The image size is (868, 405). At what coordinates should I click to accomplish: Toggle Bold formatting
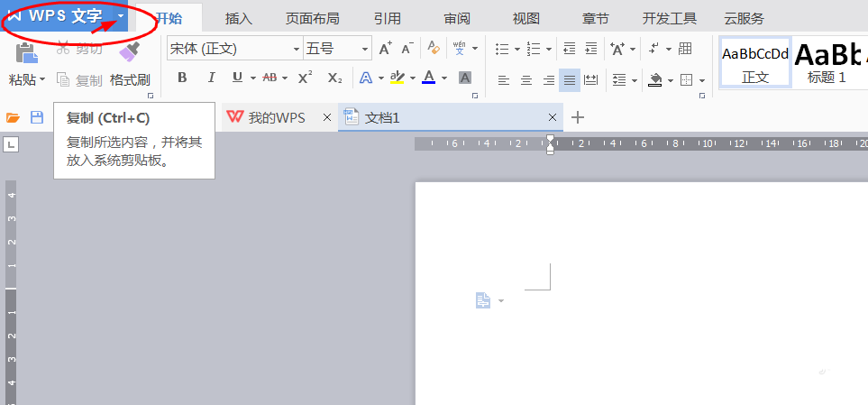183,78
